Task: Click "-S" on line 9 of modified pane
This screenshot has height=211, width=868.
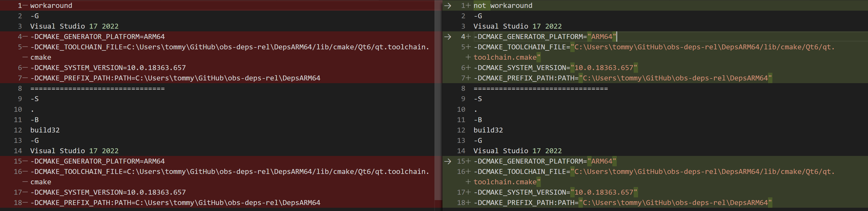Action: [478, 99]
